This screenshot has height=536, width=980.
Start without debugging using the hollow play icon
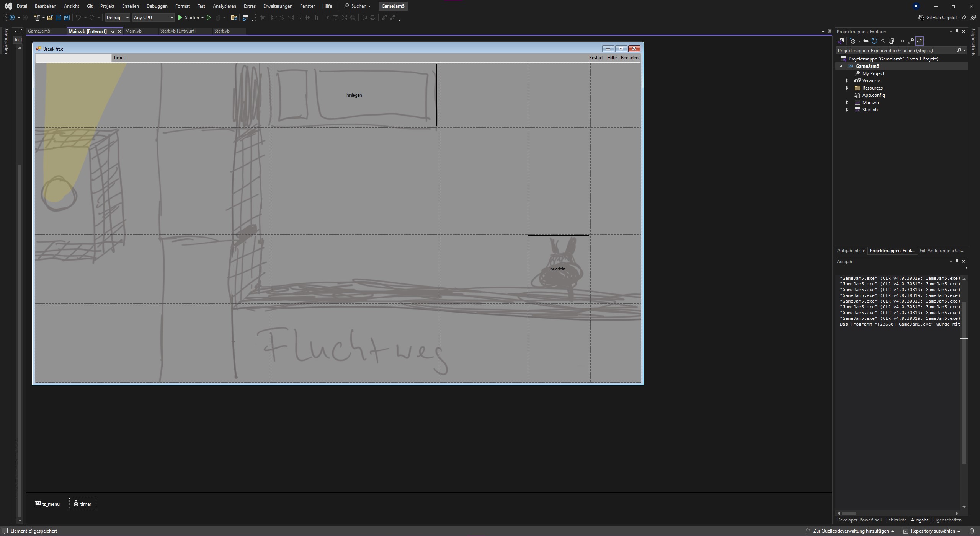pos(209,18)
